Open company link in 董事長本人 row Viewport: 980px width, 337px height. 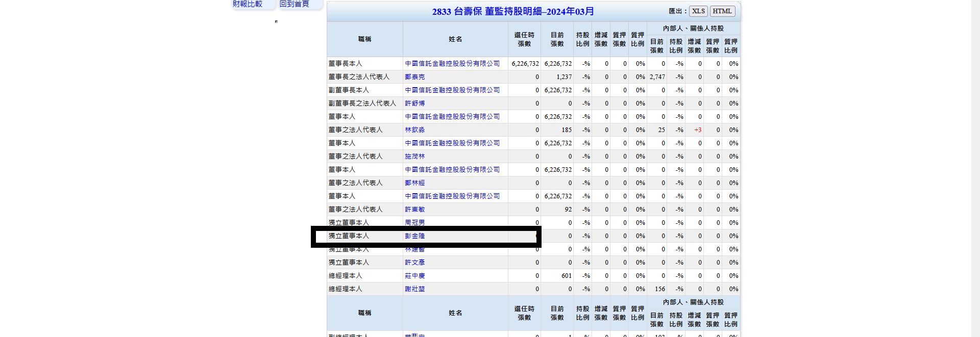[452, 64]
